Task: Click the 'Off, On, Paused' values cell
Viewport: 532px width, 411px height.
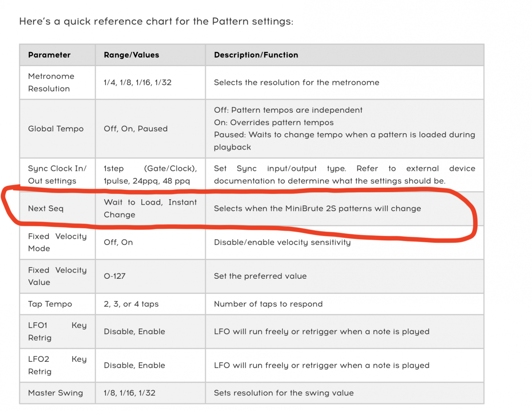Action: (x=150, y=129)
